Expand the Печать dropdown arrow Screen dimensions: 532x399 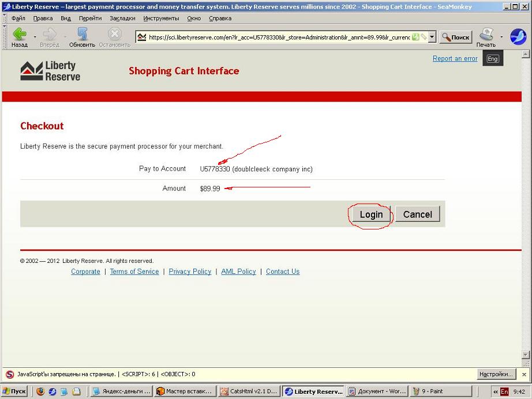501,36
